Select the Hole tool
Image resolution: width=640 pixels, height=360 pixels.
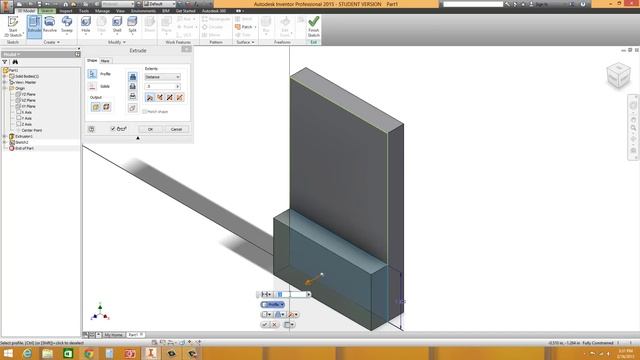[x=86, y=25]
